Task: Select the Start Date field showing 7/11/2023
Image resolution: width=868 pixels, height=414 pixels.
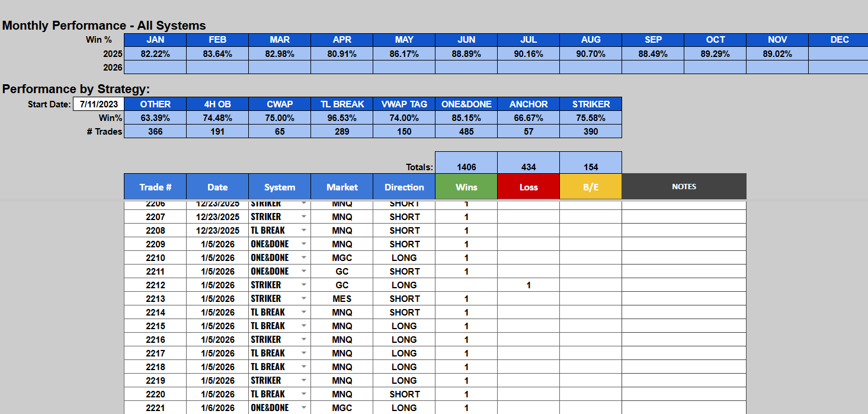Action: 98,104
